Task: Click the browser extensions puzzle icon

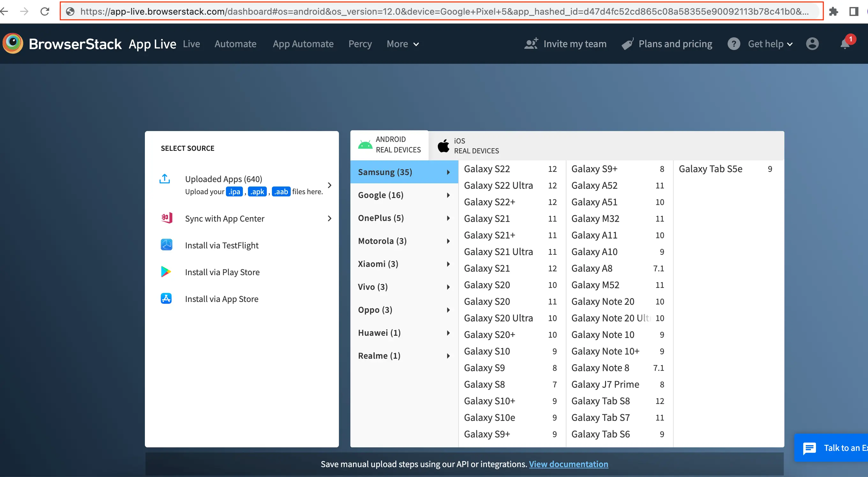Action: click(833, 11)
